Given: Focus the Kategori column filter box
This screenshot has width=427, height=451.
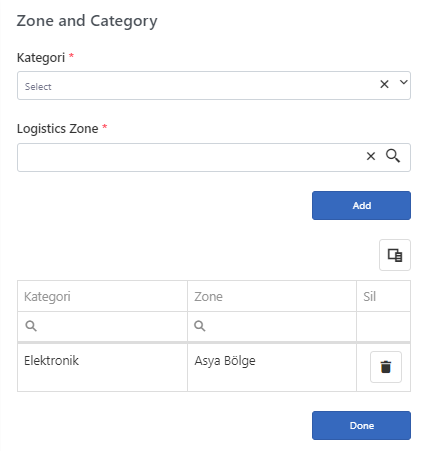Looking at the screenshot, I should [x=102, y=326].
